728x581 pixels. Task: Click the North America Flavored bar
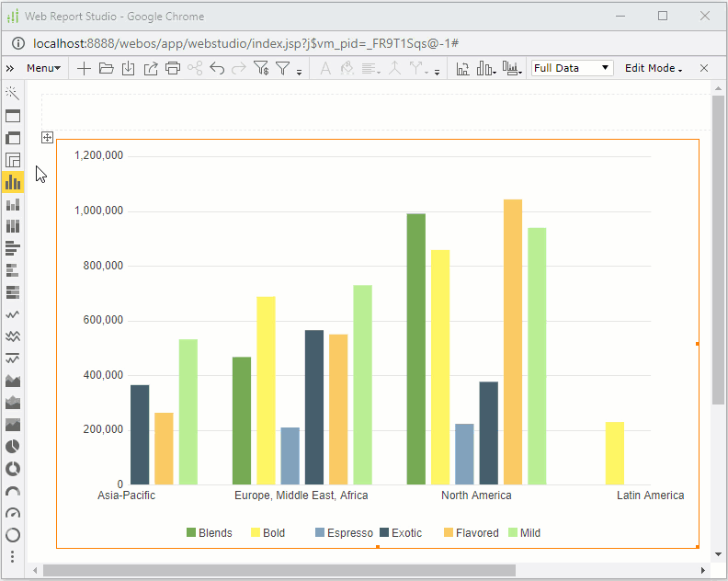click(512, 342)
